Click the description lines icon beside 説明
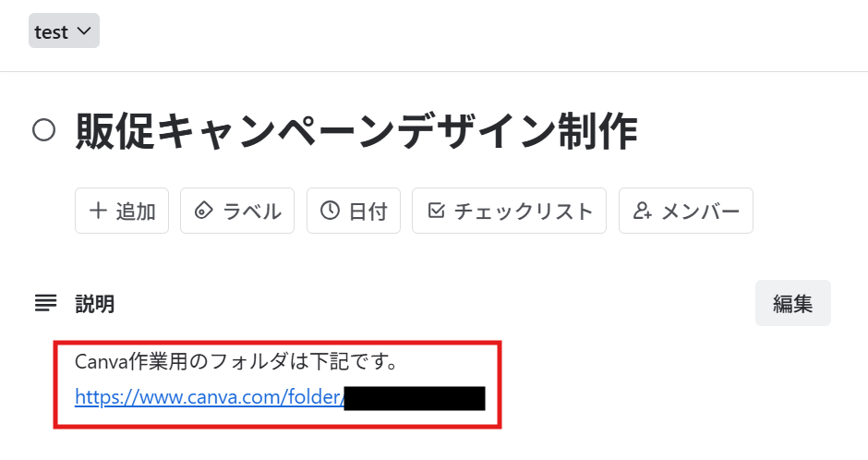 (x=45, y=303)
